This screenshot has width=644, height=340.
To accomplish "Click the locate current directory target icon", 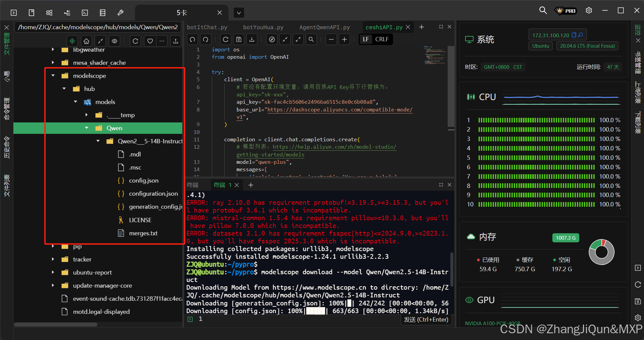I will [72, 41].
